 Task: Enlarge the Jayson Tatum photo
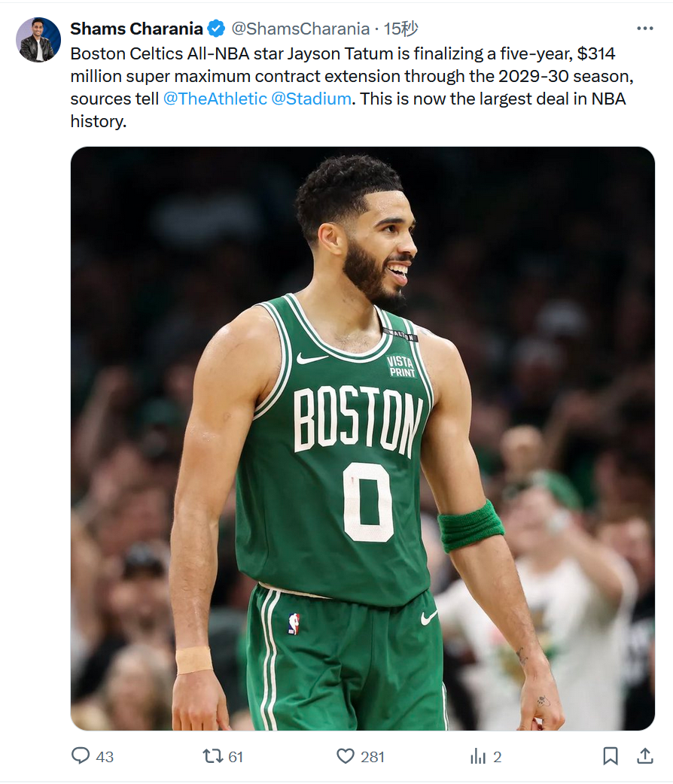pos(363,438)
